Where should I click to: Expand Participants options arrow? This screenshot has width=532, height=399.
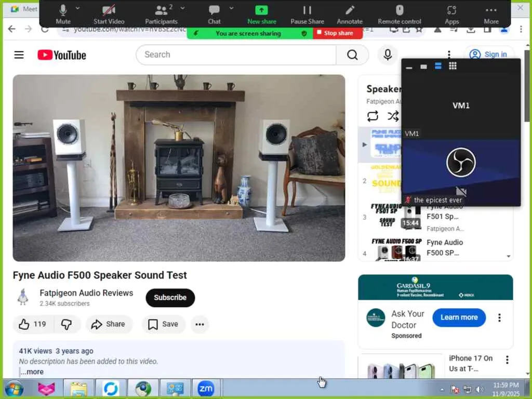click(x=182, y=8)
